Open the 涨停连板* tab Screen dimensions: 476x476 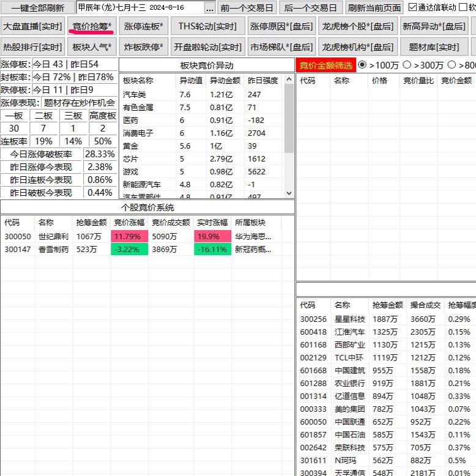pyautogui.click(x=143, y=26)
